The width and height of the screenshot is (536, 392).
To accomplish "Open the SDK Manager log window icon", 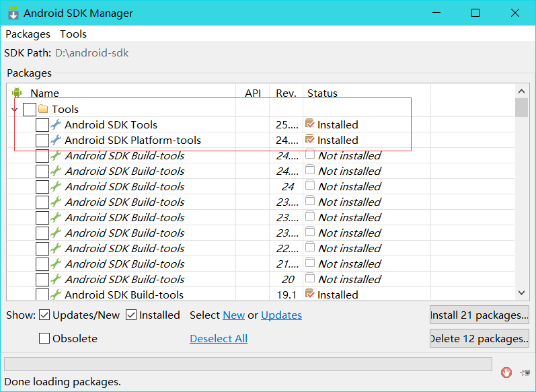I will [x=525, y=372].
